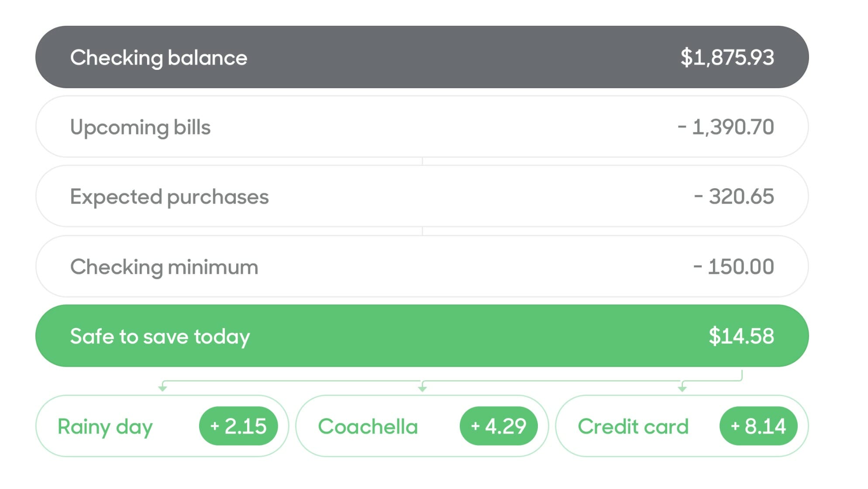Click the +8.14 Credit card badge
Viewport: 868px width, 489px height.
pos(758,426)
